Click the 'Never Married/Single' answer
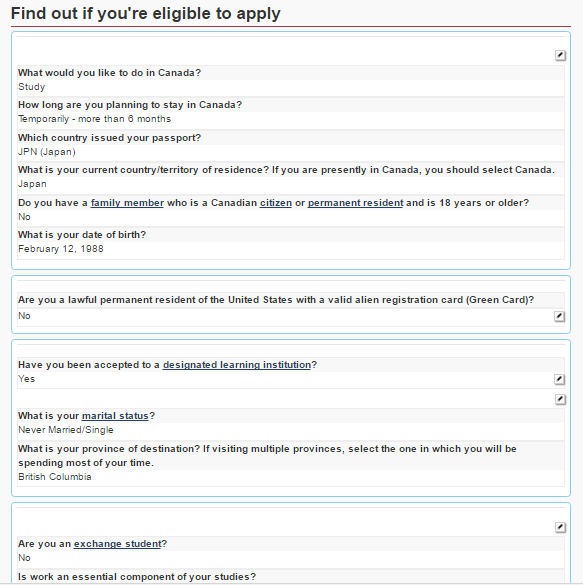Viewport: 583px width, 585px height. pos(66,430)
